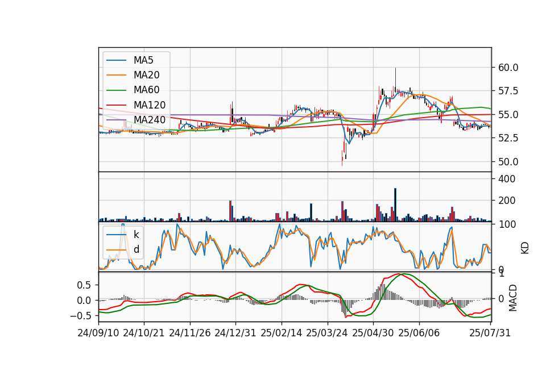Screen dimensions: 546x392
Task: Click the 55.0 price axis label
Action: (508, 114)
